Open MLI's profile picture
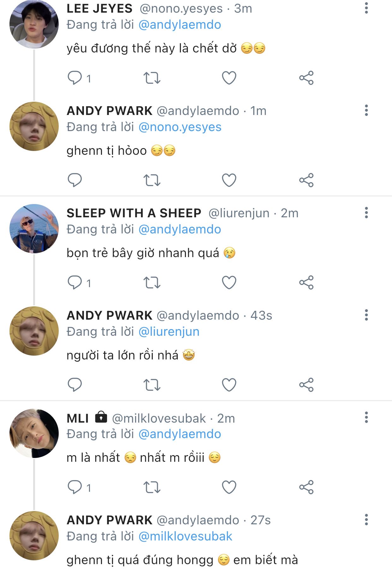Screen dimensions: 392x572 click(34, 433)
